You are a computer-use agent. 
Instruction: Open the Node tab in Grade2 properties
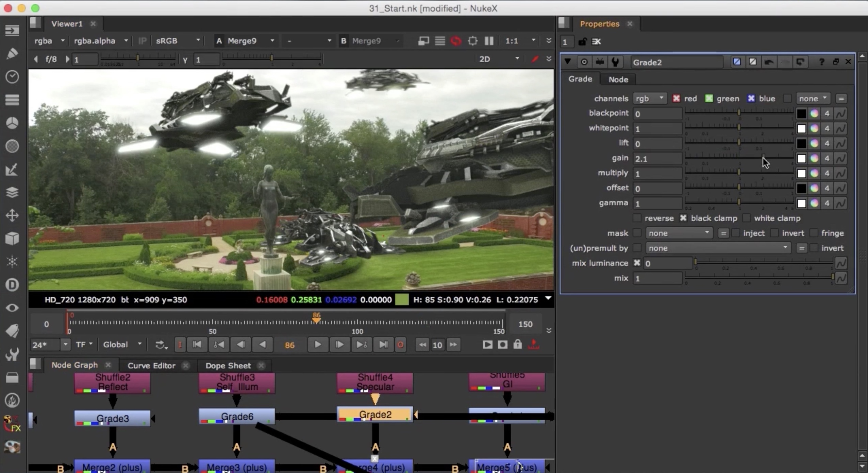pos(618,80)
